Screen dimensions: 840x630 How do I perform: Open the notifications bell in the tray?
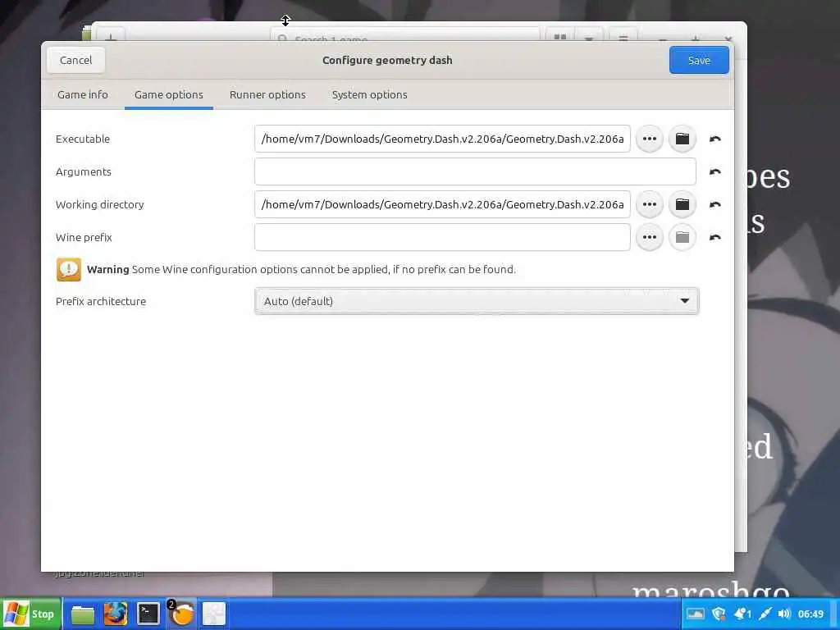point(742,614)
